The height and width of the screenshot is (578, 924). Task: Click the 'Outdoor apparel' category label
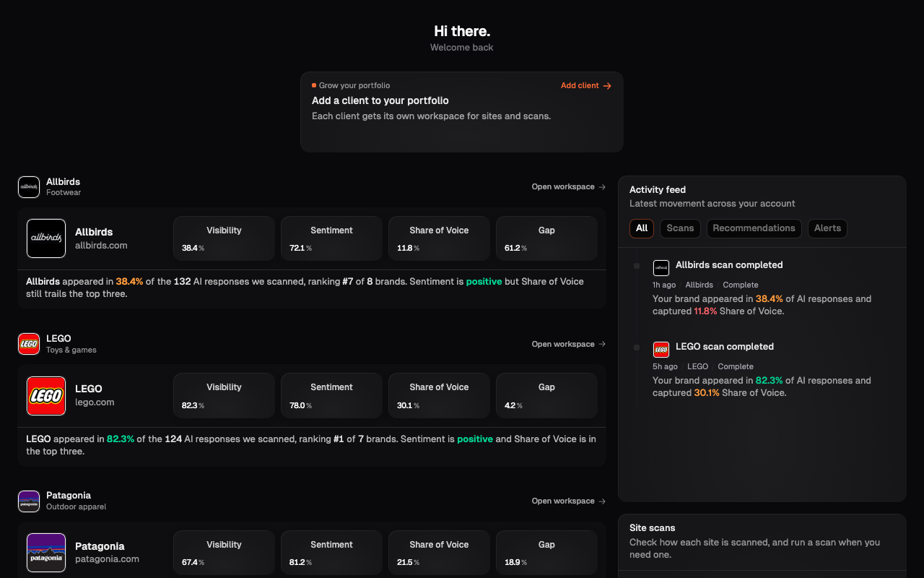[76, 506]
